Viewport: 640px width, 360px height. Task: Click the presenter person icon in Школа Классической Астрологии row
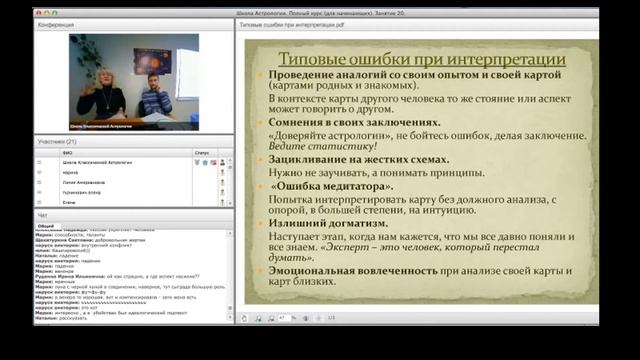222,162
